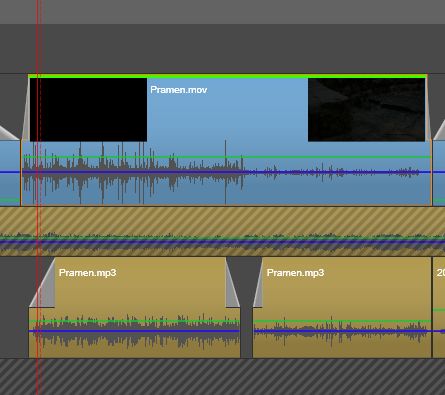Click the green volume line of second Pramen.mp3
Image resolution: width=445 pixels, height=395 pixels.
pos(342,321)
